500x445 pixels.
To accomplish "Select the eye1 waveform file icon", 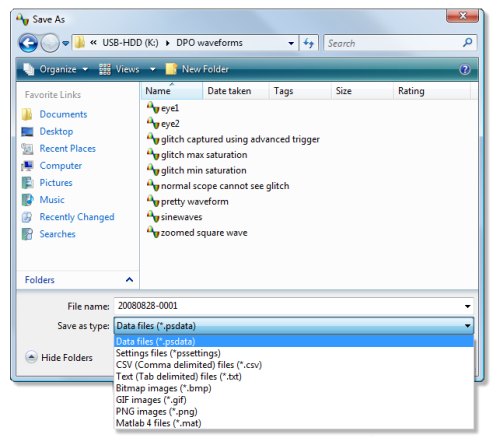I will coord(153,108).
